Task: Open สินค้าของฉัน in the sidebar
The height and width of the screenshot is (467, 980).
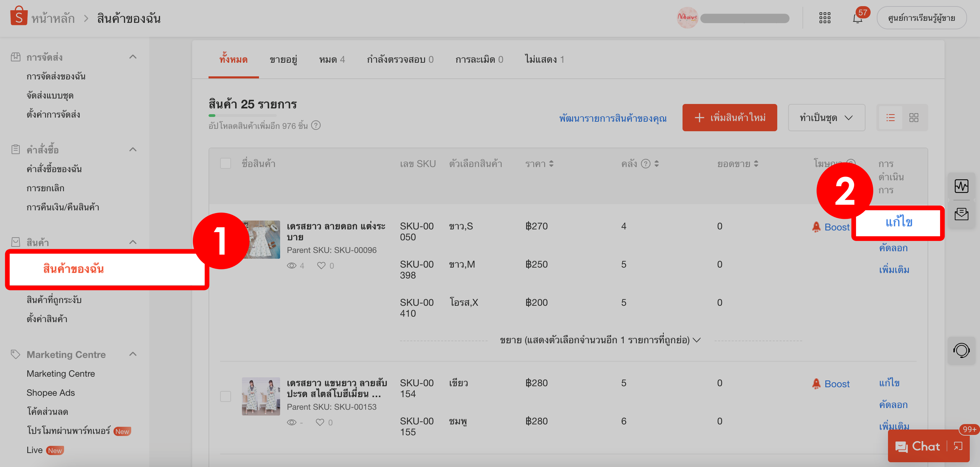Action: (73, 269)
